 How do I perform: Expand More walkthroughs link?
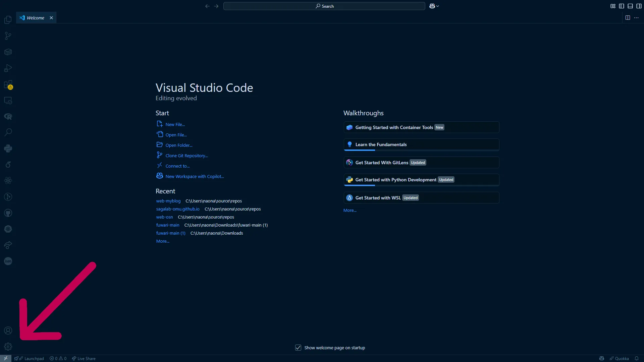350,210
